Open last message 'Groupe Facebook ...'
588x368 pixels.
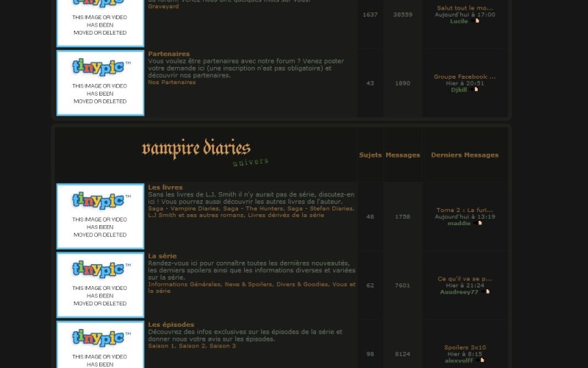465,77
